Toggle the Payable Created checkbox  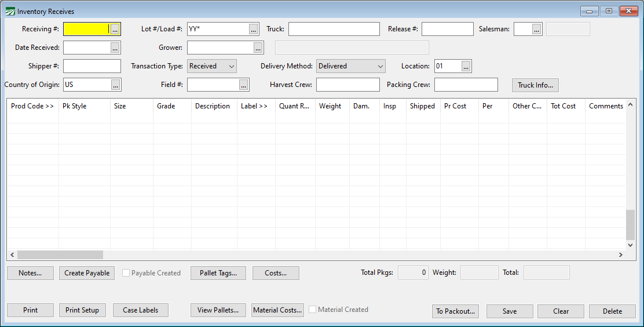(126, 273)
